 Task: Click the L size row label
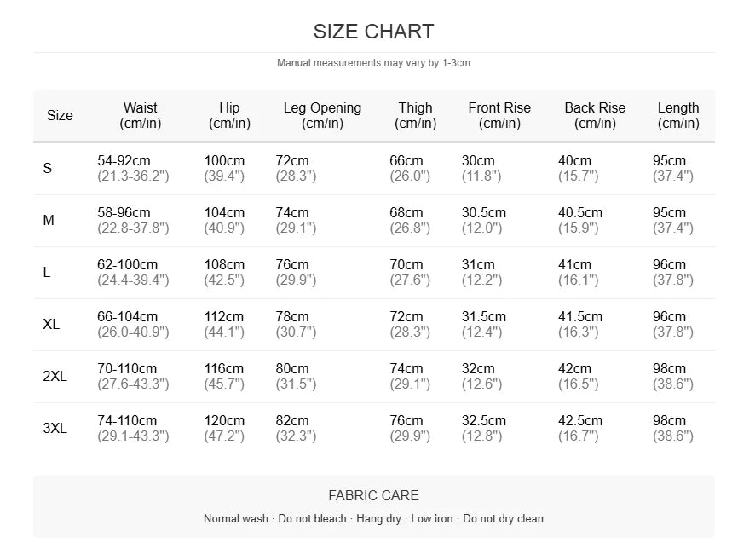point(47,272)
